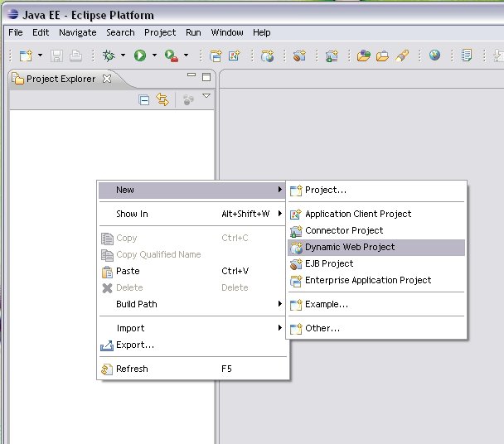Click the document list toolbar icon
The image size is (504, 444).
coord(466,55)
